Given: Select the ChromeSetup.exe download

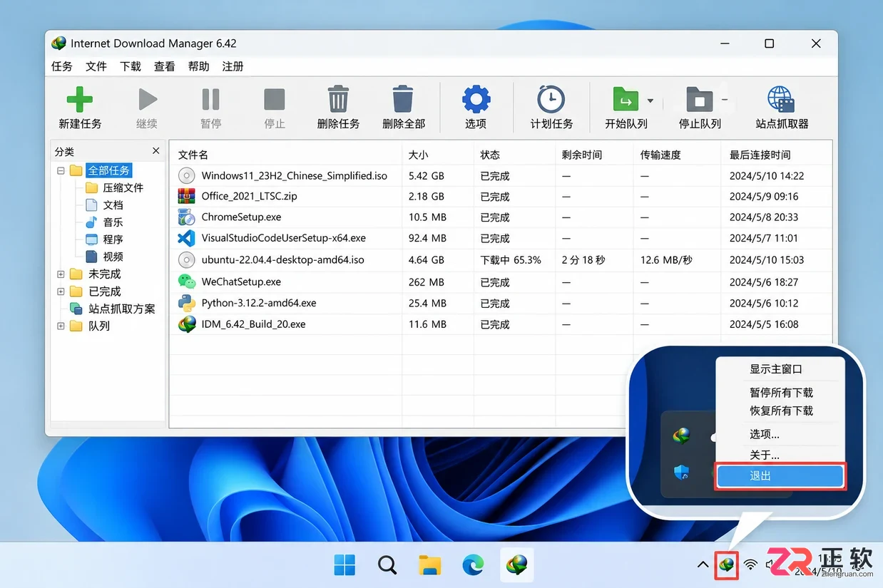Looking at the screenshot, I should [501, 217].
